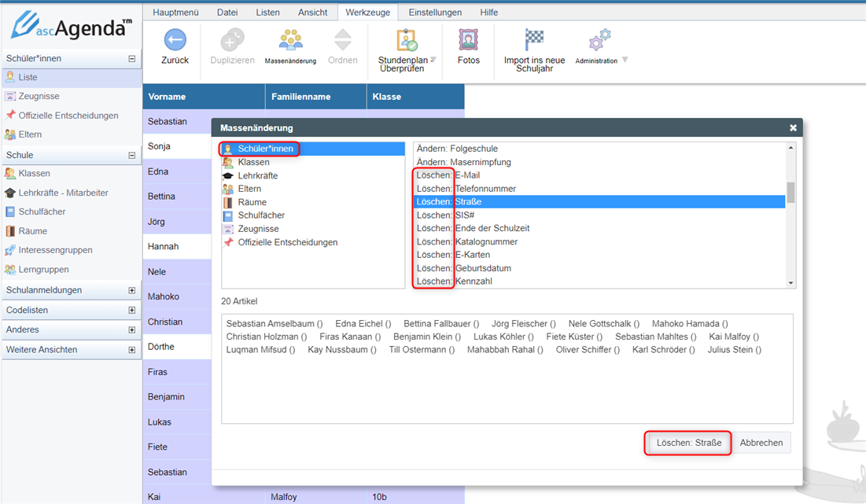Open the Einstellungen menu

435,12
